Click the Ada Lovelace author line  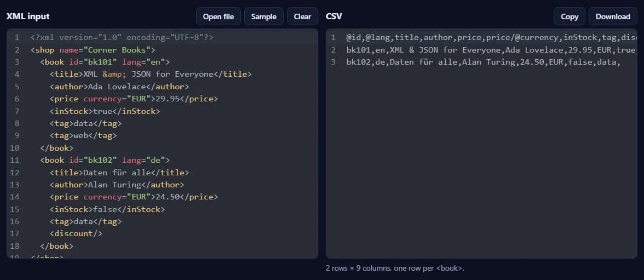[119, 87]
